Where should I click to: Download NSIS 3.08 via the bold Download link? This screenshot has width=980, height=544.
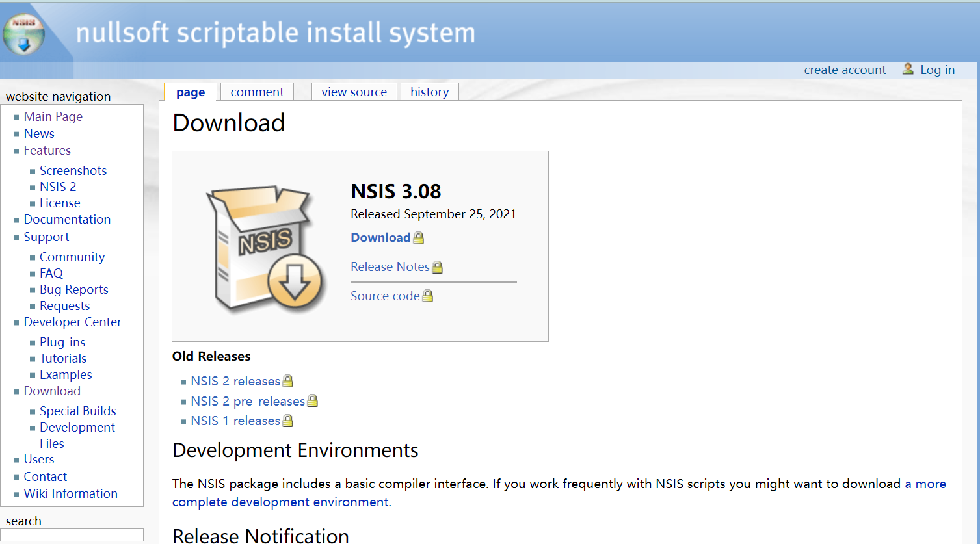pos(380,238)
